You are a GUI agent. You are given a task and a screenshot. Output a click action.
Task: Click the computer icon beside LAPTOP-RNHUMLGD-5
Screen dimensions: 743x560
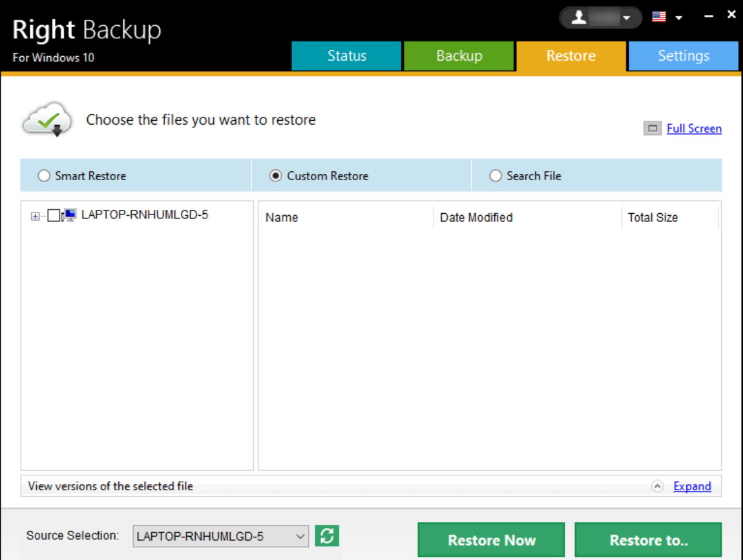point(69,215)
